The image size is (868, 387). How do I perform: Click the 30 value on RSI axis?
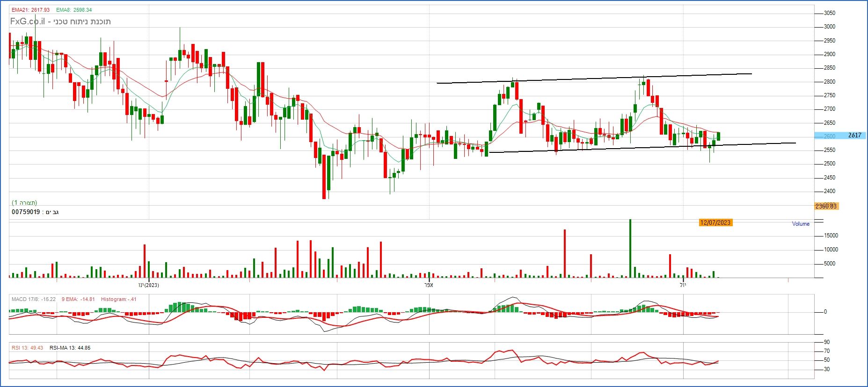click(x=827, y=369)
